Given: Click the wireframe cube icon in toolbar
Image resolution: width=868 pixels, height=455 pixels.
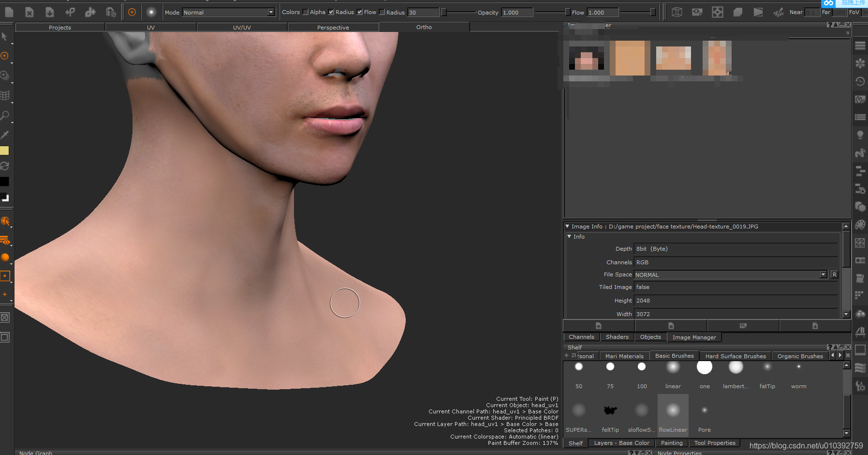Looking at the screenshot, I should 677,12.
